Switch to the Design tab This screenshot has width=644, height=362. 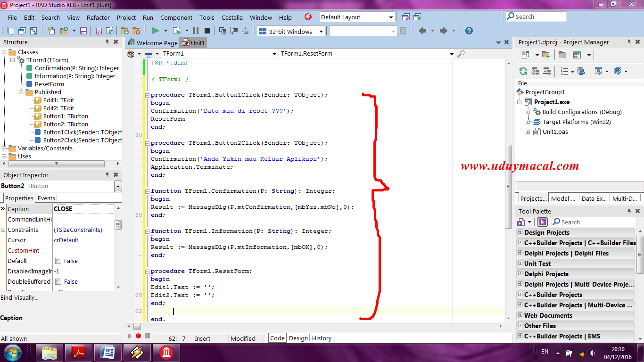click(x=298, y=338)
